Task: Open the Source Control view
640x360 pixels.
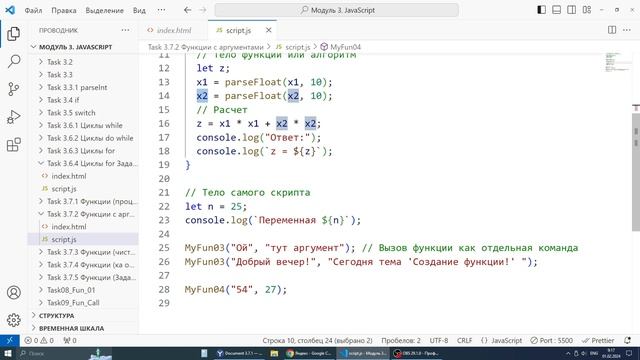Action: coord(13,89)
